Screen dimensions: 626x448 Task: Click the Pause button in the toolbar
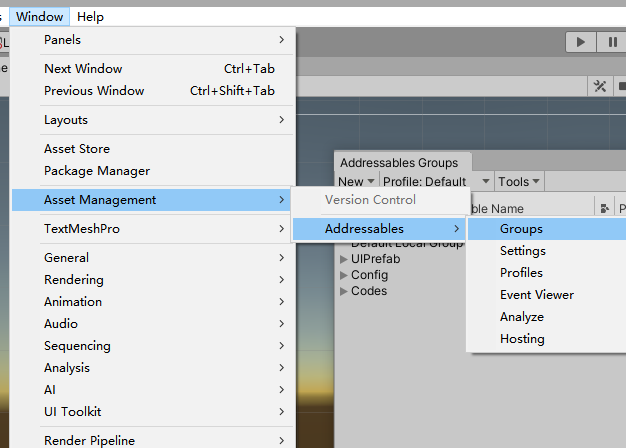(612, 42)
